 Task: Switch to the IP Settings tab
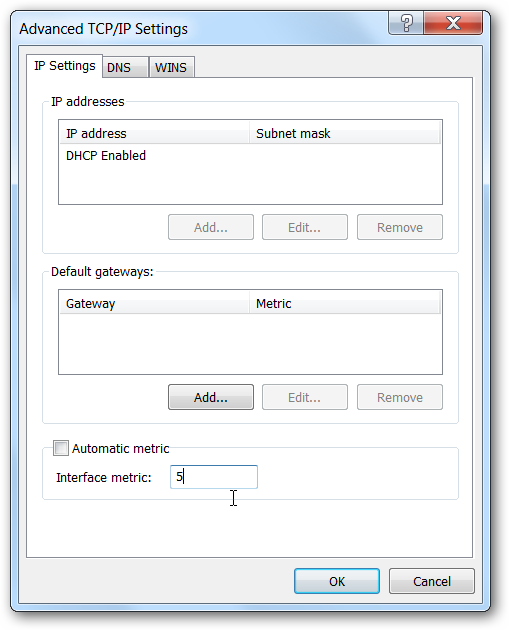coord(65,66)
